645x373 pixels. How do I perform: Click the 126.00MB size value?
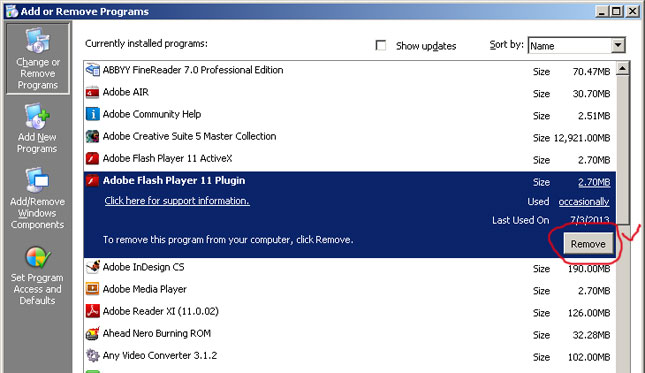click(x=589, y=313)
